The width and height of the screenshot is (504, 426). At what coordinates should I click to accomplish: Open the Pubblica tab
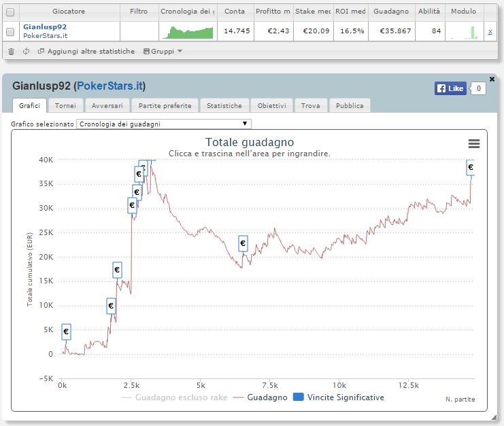click(x=350, y=105)
